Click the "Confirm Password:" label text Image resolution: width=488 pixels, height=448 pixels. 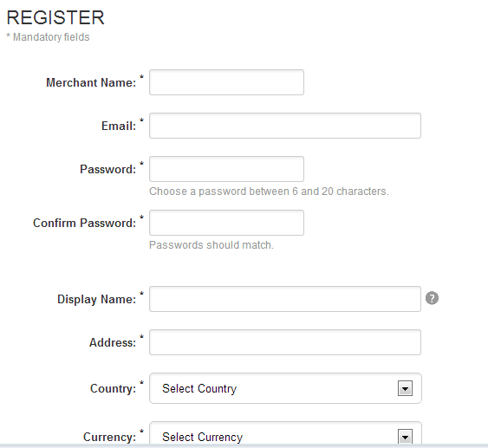(85, 223)
